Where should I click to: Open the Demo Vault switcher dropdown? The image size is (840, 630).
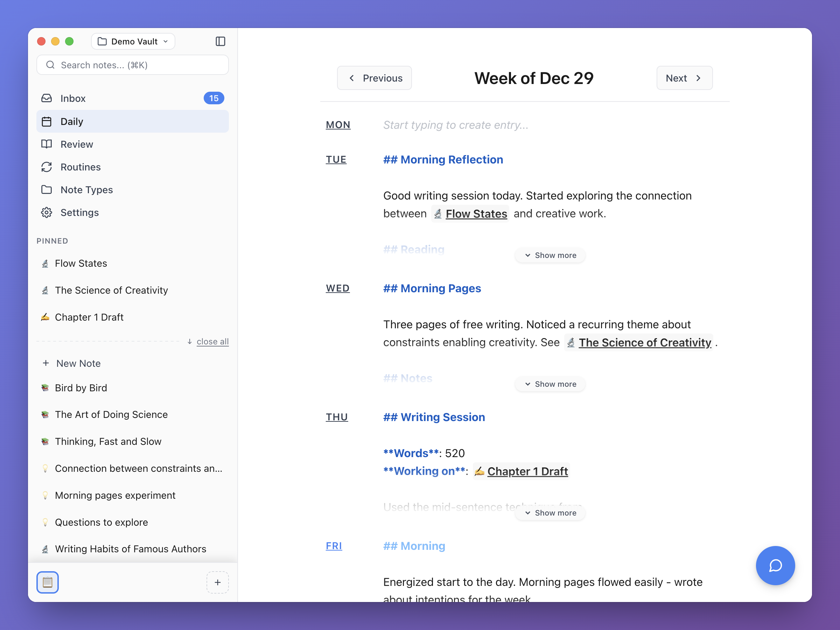pyautogui.click(x=133, y=41)
